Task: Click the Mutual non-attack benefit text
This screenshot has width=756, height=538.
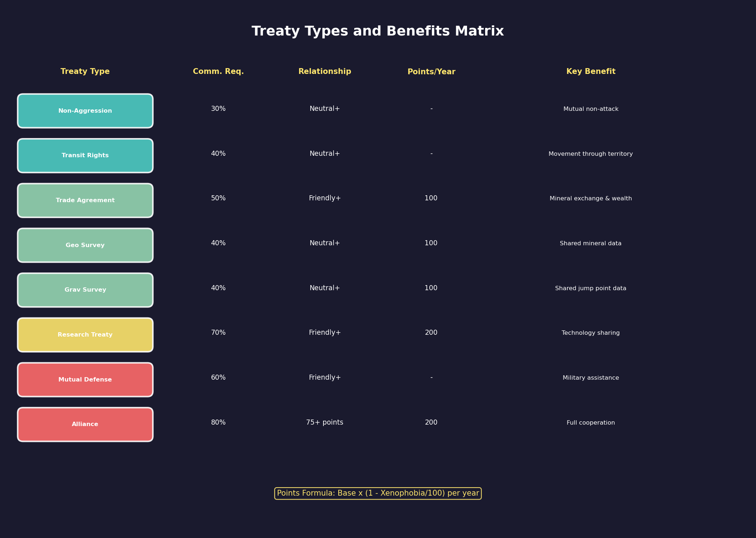Action: (x=591, y=108)
